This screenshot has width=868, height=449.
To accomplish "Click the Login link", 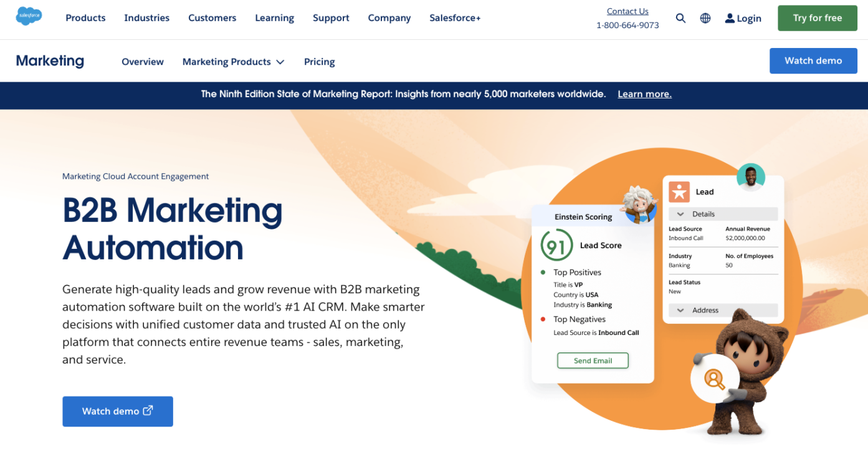I will tap(749, 19).
